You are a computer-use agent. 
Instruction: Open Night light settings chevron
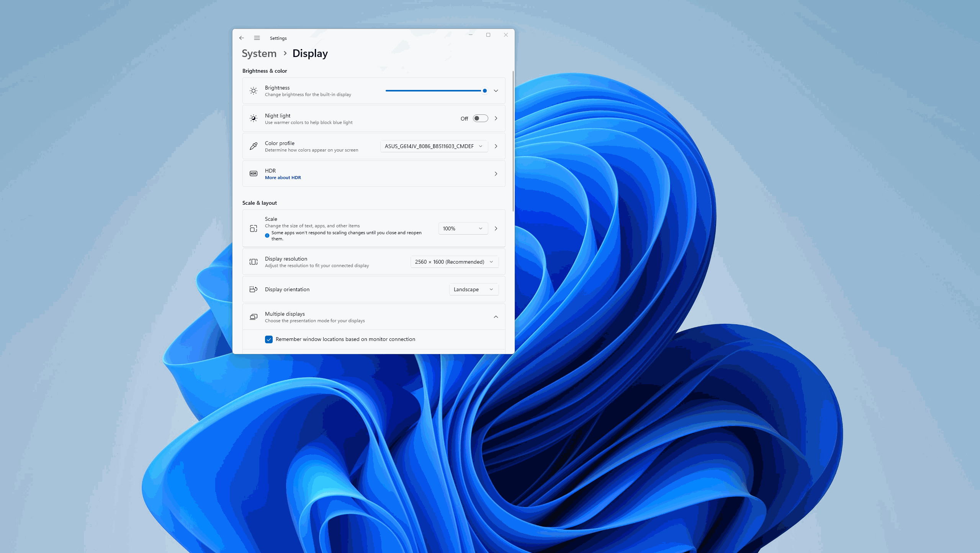coord(496,119)
